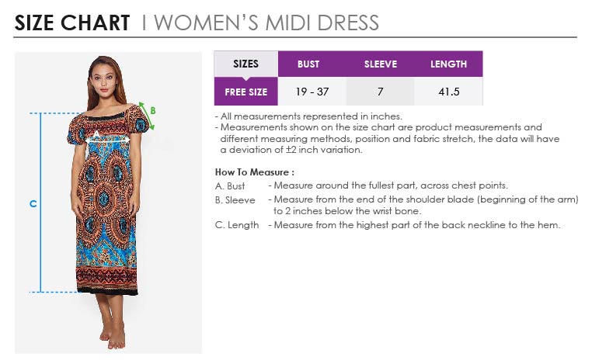Screen dimensions: 592x364
Task: Click the B. Sleeve measuring instruction
Action: point(396,205)
